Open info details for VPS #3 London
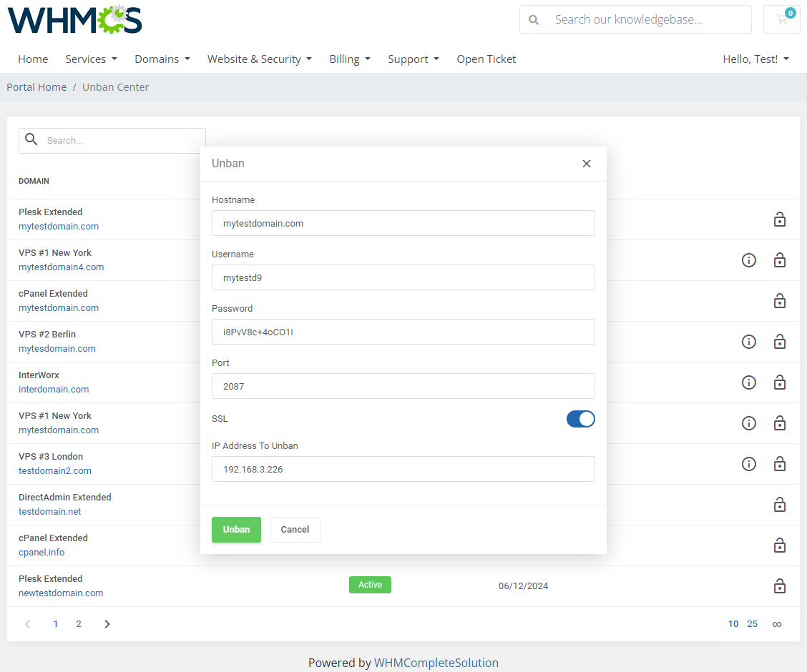 [x=749, y=464]
